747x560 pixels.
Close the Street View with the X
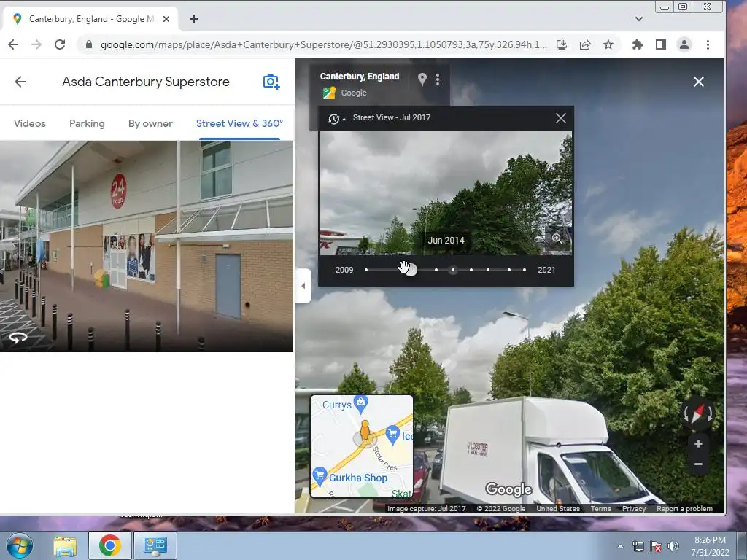pyautogui.click(x=698, y=82)
